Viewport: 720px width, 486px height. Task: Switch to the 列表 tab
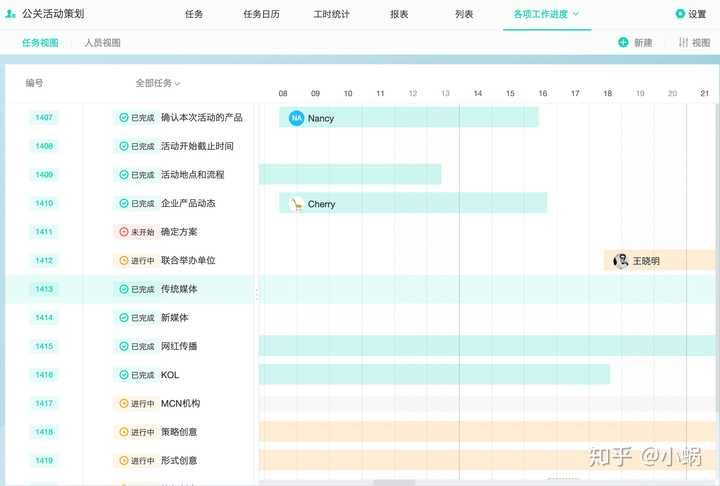(464, 14)
